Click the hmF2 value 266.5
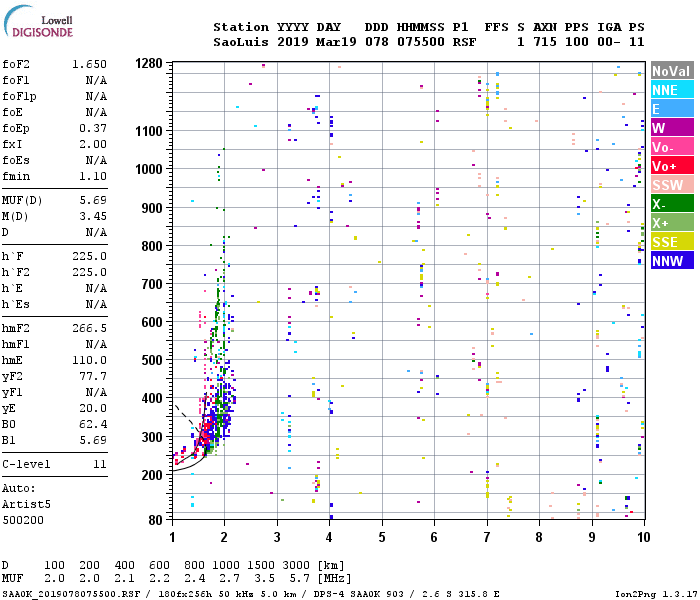 pyautogui.click(x=89, y=328)
